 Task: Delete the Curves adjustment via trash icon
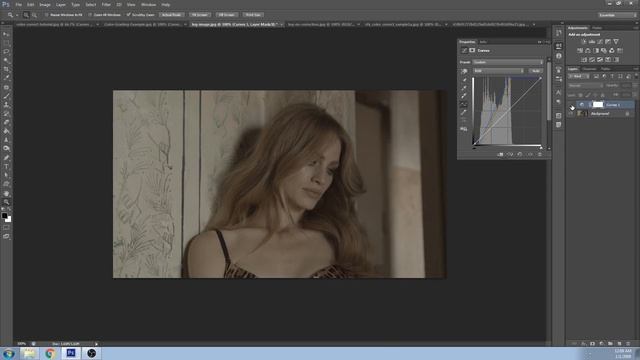click(540, 154)
